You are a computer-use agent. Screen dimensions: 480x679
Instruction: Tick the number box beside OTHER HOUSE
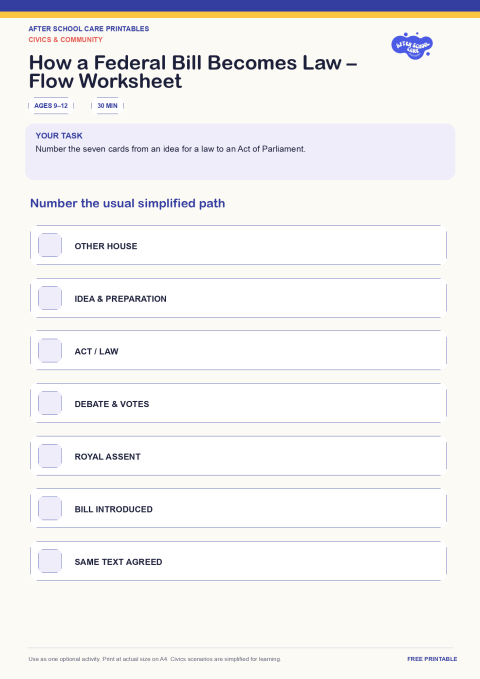click(50, 245)
